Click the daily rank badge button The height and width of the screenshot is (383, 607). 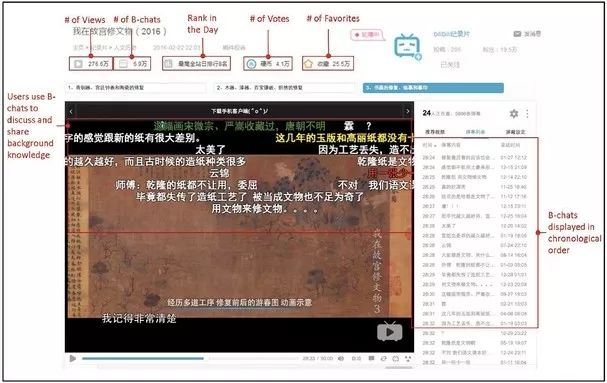pyautogui.click(x=197, y=64)
